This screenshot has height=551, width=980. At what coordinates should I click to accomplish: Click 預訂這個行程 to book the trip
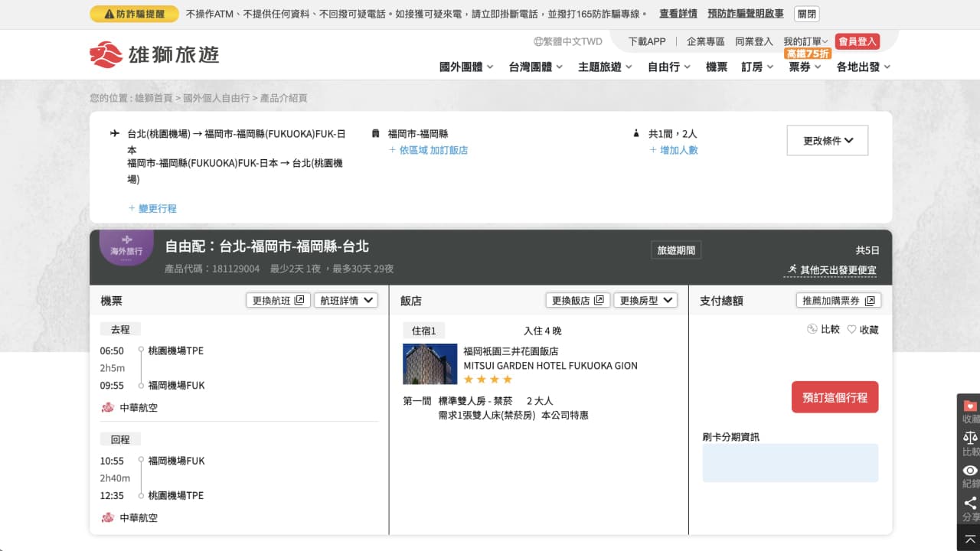(x=835, y=397)
